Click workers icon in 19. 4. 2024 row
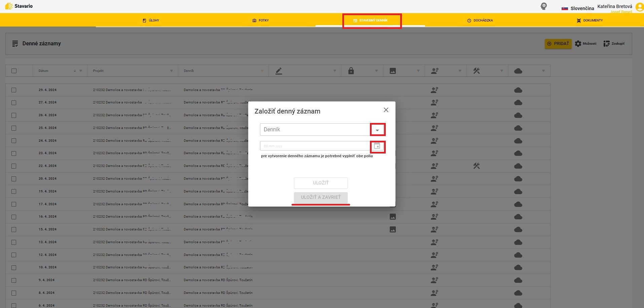 (x=434, y=191)
